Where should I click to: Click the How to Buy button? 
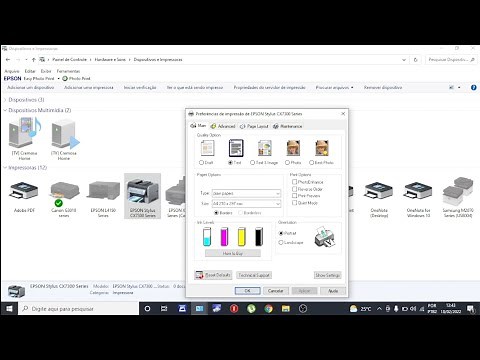[x=233, y=254]
